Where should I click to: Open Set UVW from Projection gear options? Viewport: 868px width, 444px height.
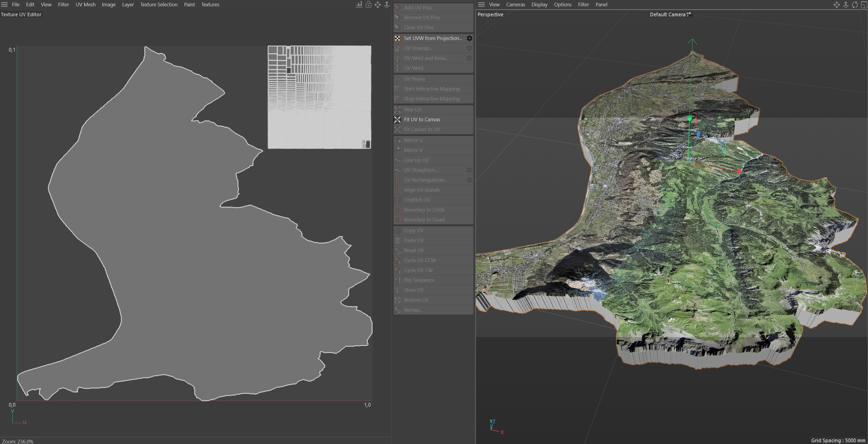[x=469, y=39]
